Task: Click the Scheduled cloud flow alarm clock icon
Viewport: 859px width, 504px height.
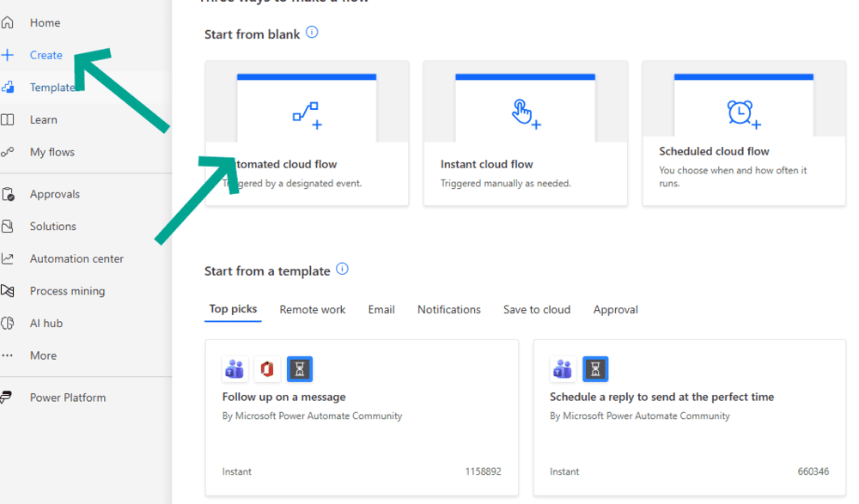Action: tap(743, 114)
